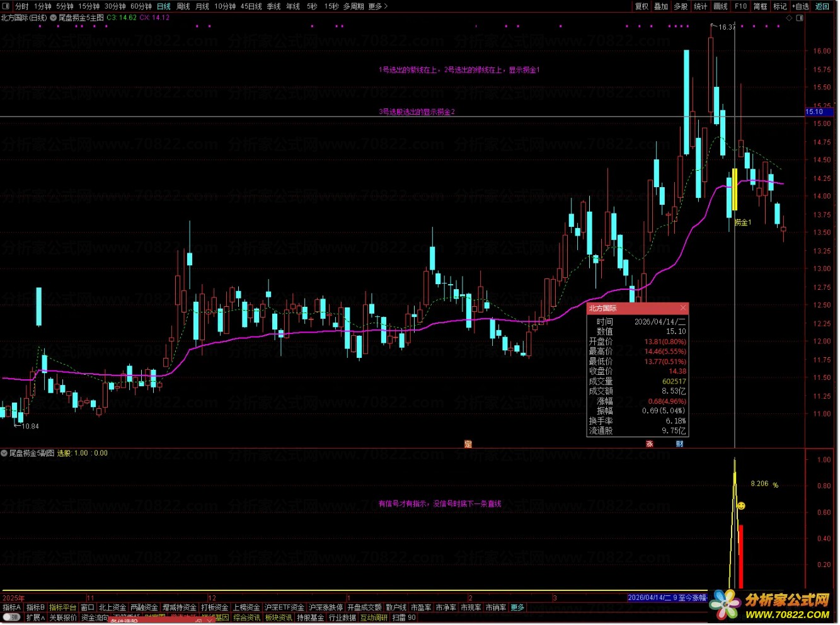The height and width of the screenshot is (625, 840).
Task: Click the 简框 button
Action: [761, 6]
